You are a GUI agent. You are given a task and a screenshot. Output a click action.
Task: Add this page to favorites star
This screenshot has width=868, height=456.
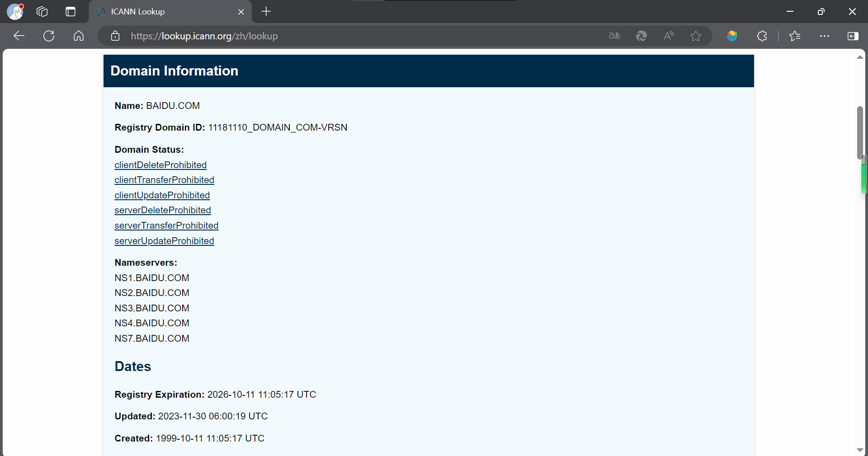coord(696,36)
